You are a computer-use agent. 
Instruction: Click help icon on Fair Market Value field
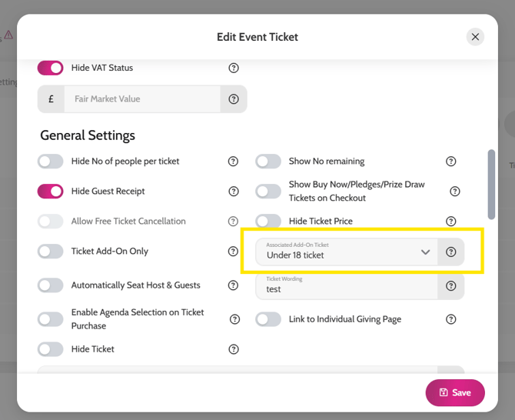click(x=234, y=99)
